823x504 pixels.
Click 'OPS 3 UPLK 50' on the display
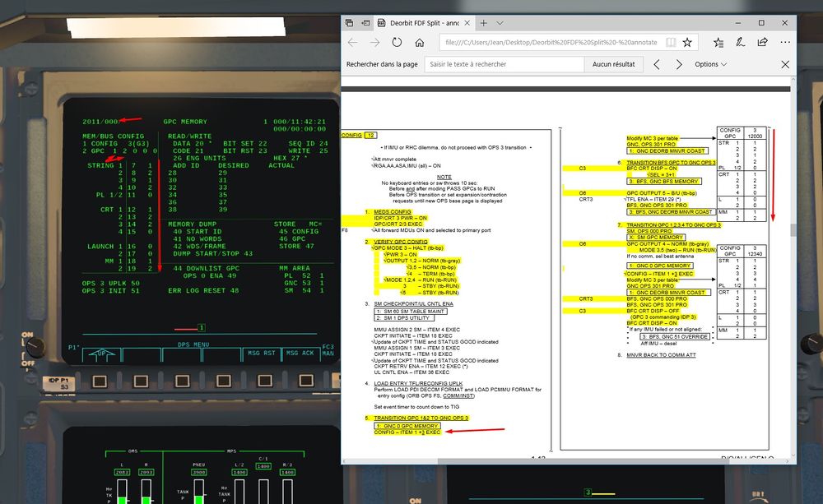pos(111,283)
